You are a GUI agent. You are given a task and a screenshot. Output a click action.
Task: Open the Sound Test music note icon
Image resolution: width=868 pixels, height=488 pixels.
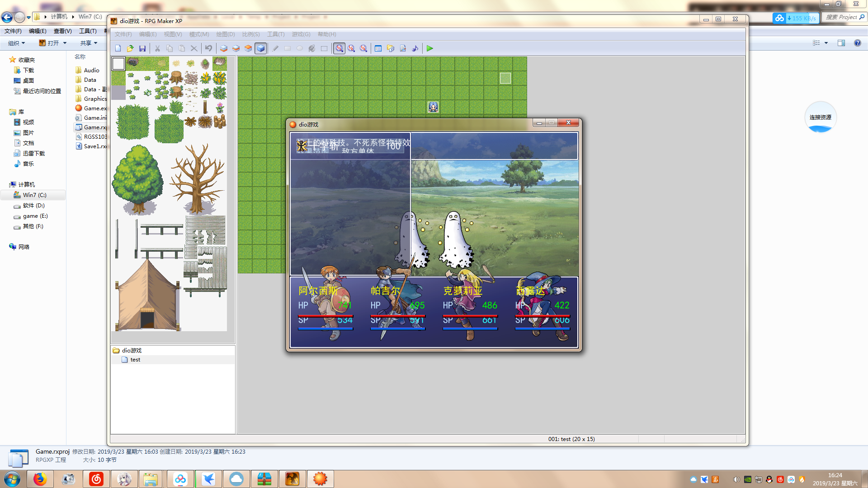pyautogui.click(x=415, y=48)
